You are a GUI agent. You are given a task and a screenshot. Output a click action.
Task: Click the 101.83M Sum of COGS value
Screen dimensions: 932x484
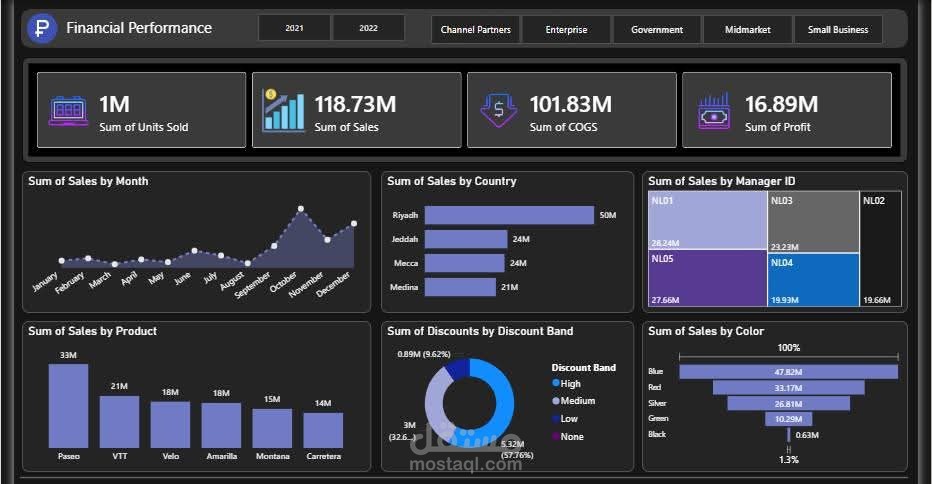click(571, 104)
